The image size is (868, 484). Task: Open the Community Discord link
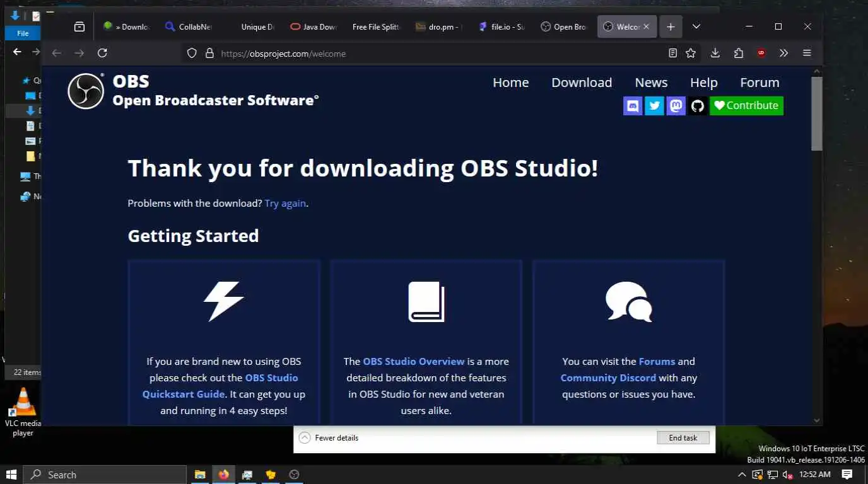coord(608,378)
